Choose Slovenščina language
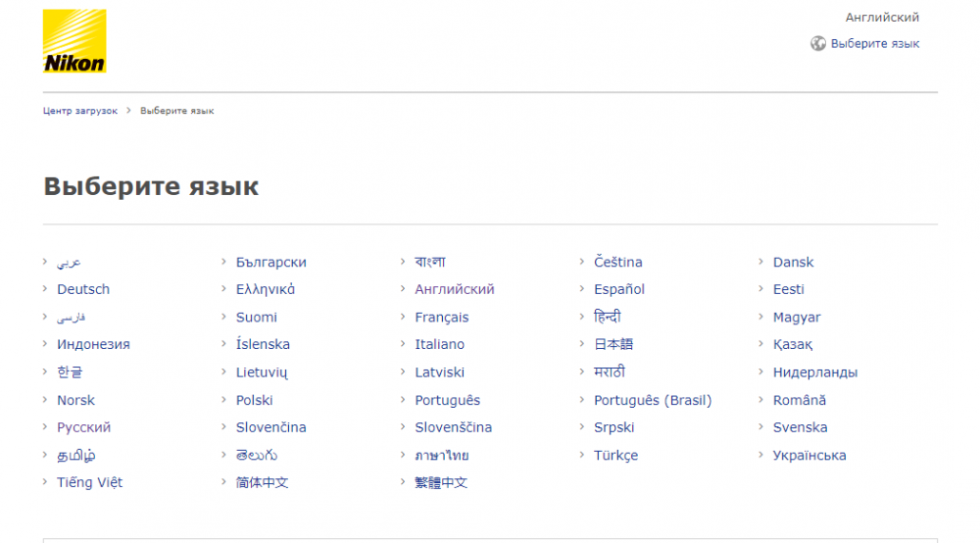This screenshot has height=543, width=980. point(453,427)
